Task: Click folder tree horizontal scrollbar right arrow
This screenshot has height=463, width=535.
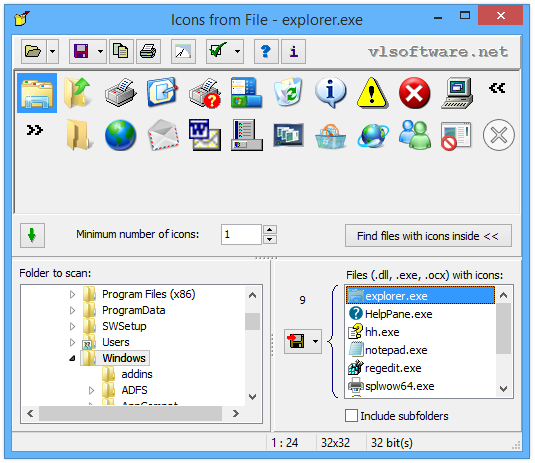Action: click(235, 414)
